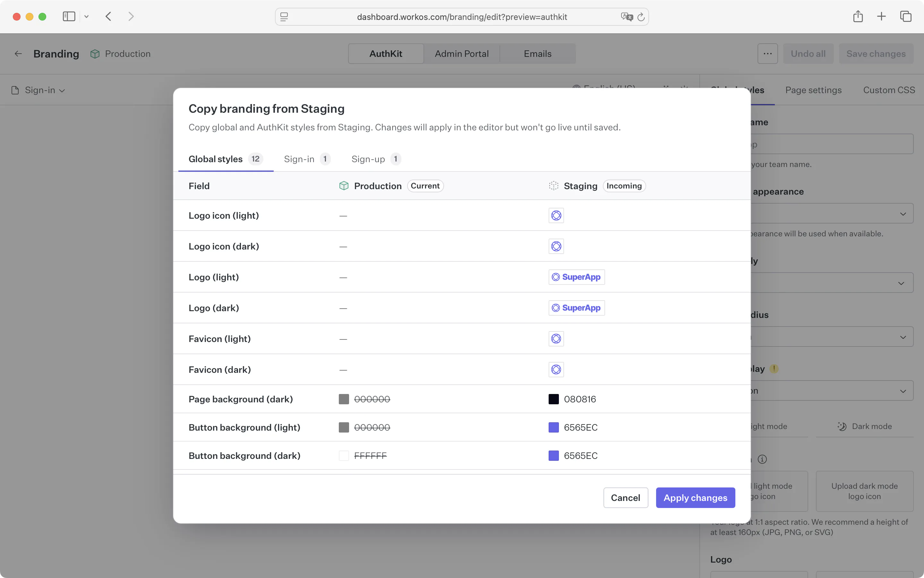The image size is (924, 578).
Task: Click the back arrow next to Branding
Action: 18,54
